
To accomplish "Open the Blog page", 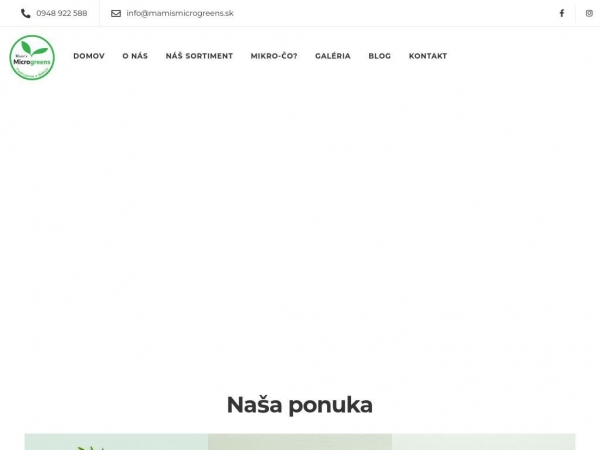I will click(x=379, y=56).
